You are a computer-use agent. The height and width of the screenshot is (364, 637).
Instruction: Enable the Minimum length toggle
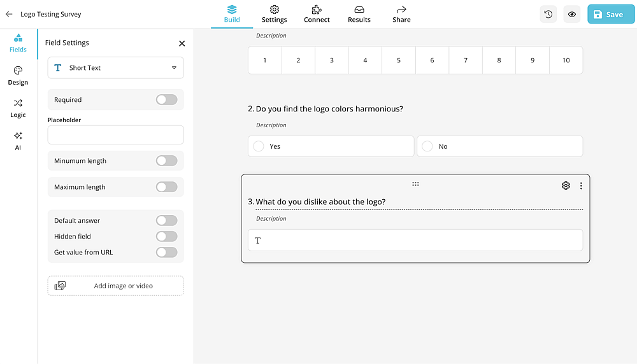(166, 161)
